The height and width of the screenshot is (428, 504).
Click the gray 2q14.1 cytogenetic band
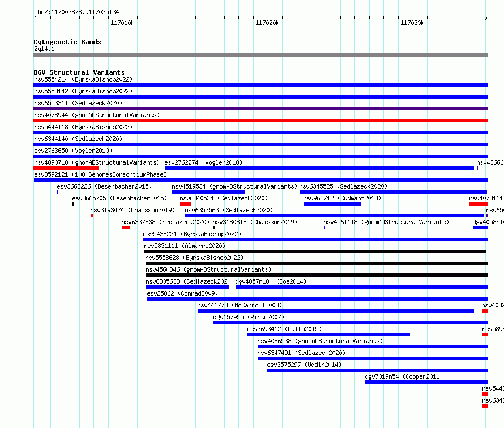coord(260,55)
